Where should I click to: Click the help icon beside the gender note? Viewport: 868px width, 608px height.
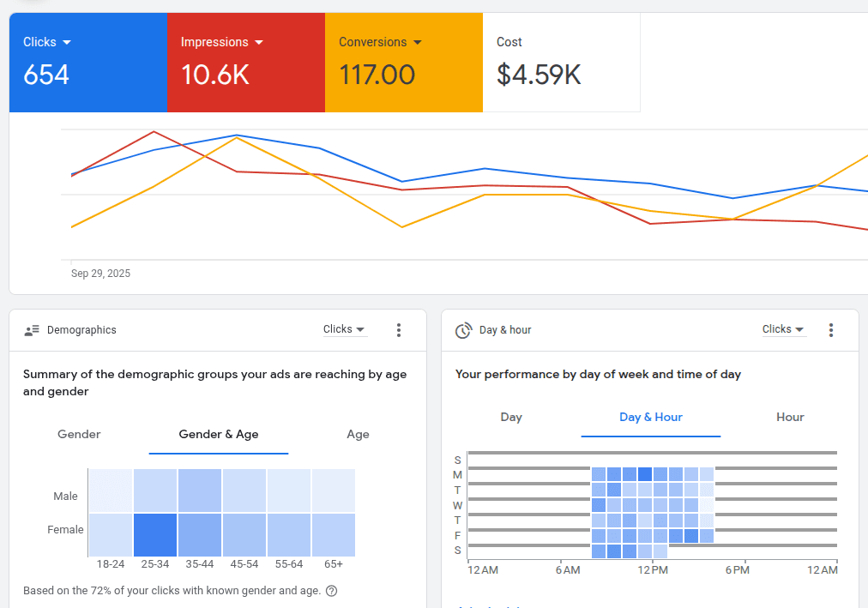pos(332,591)
